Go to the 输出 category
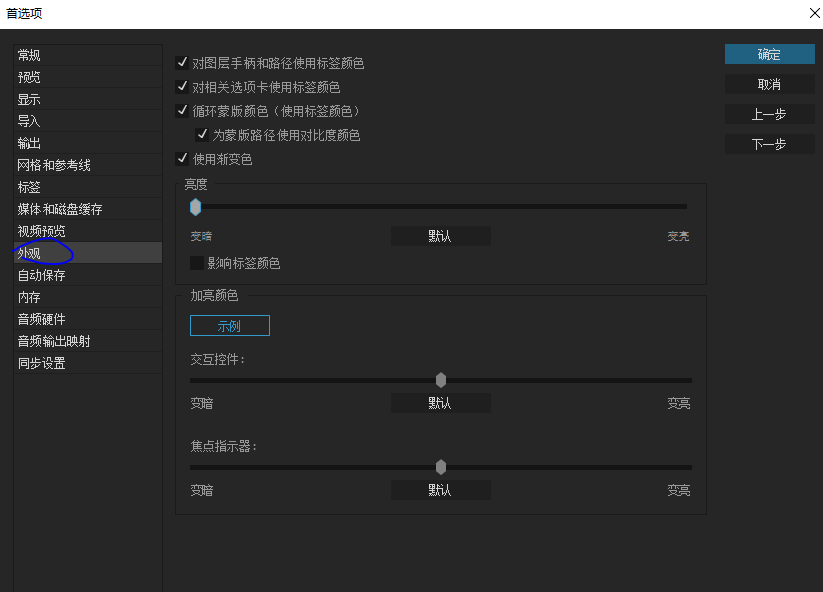 pos(88,143)
